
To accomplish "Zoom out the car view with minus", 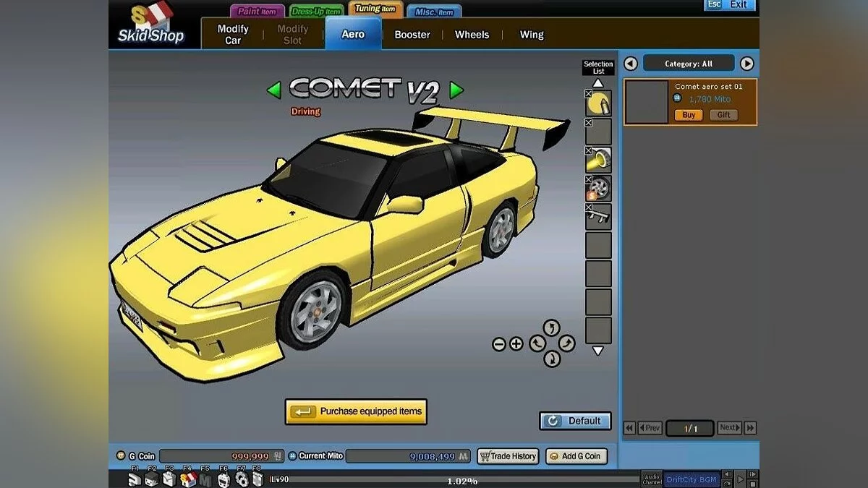I will tap(499, 344).
